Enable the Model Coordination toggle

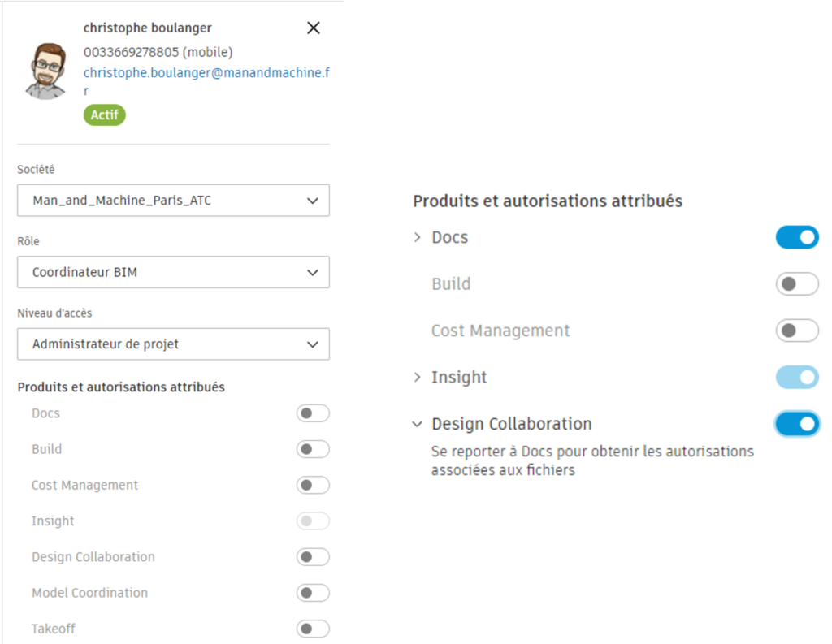(313, 593)
